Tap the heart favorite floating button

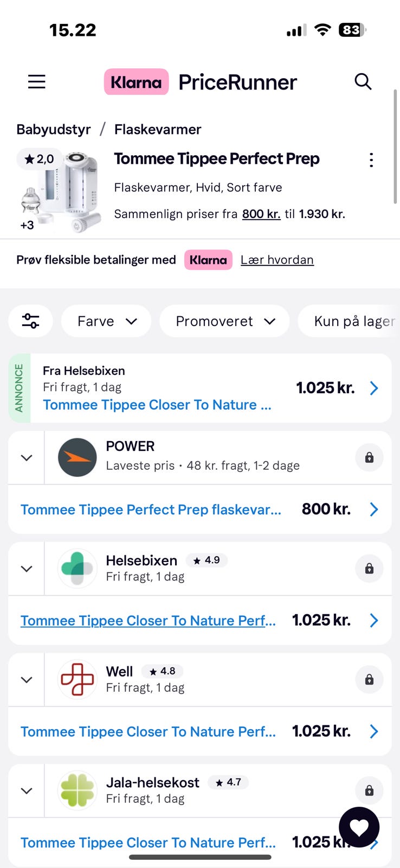tap(359, 827)
